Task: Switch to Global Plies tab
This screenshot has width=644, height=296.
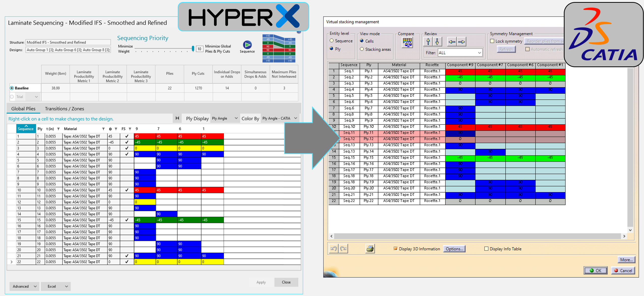Action: point(23,109)
